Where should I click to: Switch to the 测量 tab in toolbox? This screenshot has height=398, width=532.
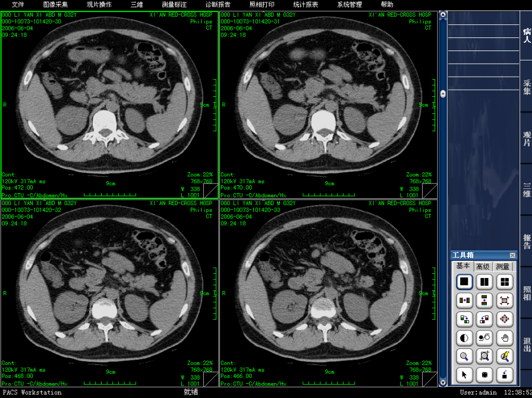[x=502, y=267]
